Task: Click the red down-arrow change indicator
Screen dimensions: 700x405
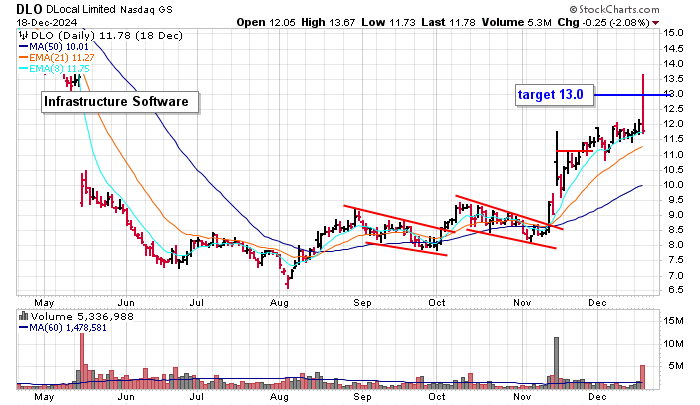Action: 655,23
